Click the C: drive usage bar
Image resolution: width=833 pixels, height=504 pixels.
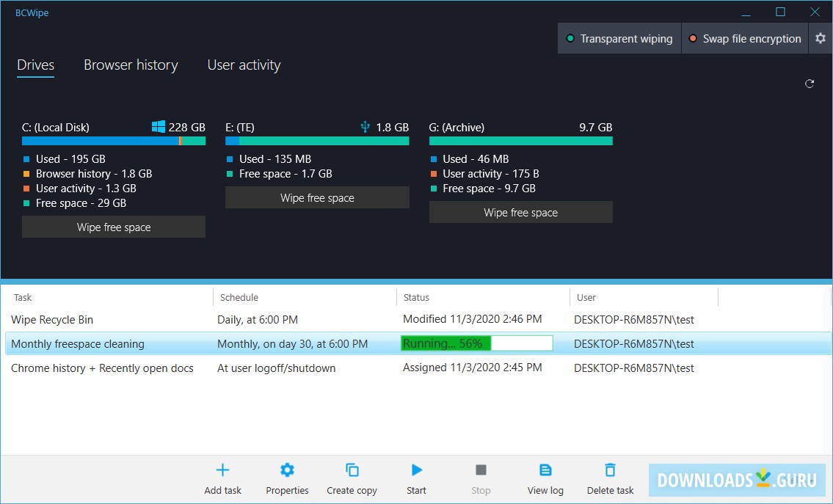pyautogui.click(x=114, y=141)
